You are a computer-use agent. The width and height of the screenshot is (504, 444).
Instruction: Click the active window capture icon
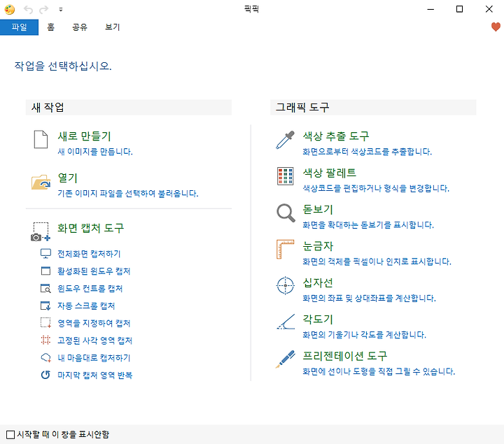tap(45, 271)
